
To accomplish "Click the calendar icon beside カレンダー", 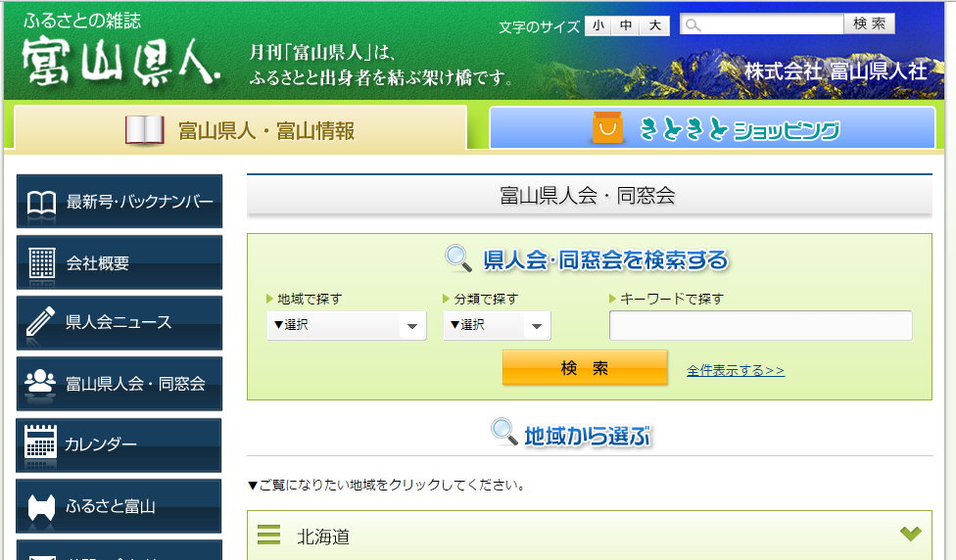I will point(41,442).
